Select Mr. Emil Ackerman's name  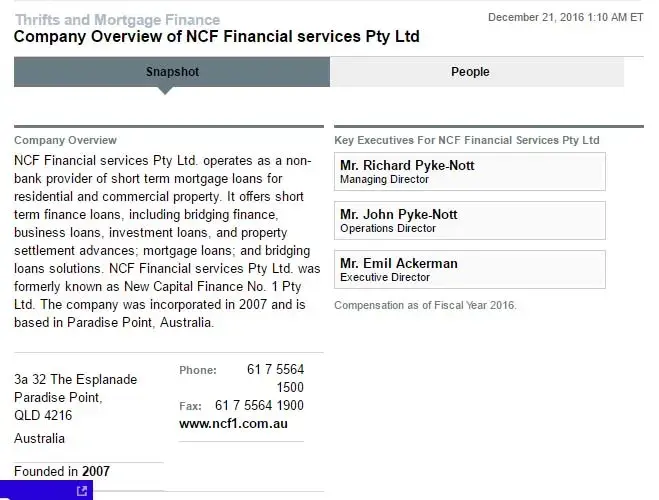point(398,263)
